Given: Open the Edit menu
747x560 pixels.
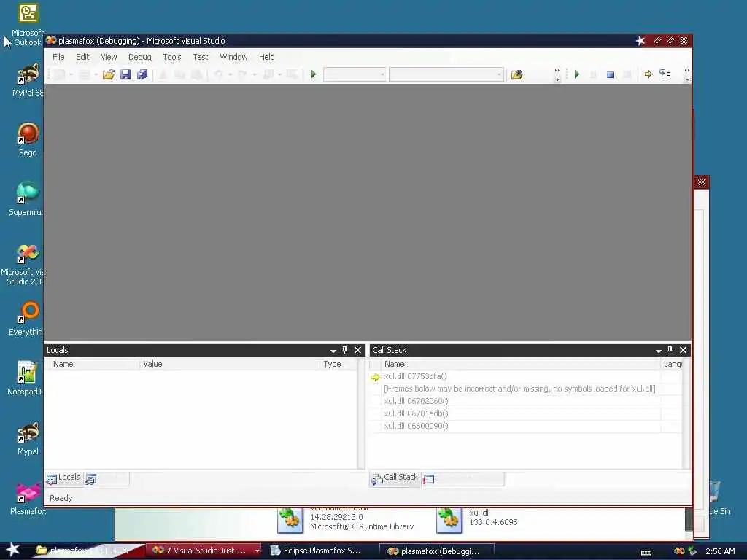Looking at the screenshot, I should point(82,57).
